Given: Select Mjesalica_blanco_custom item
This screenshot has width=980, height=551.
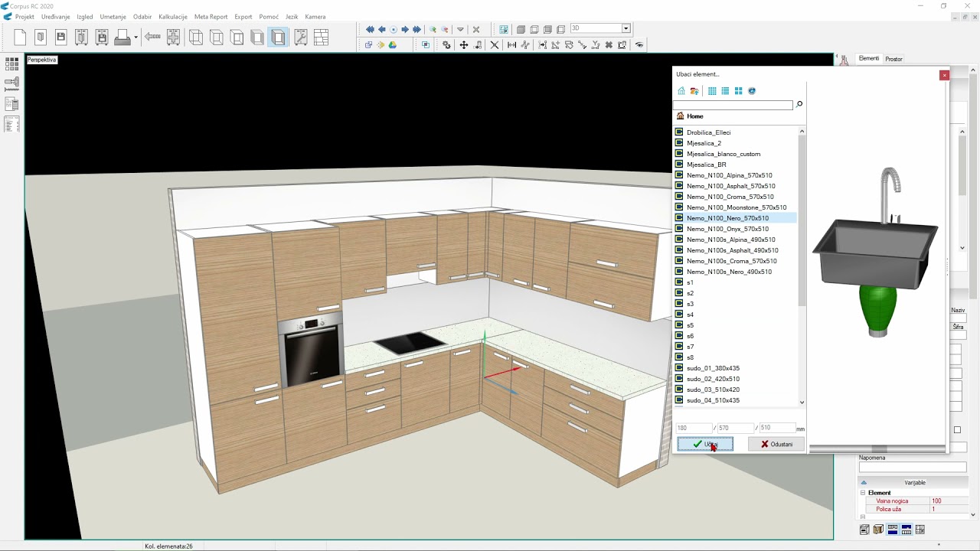Looking at the screenshot, I should (x=724, y=154).
